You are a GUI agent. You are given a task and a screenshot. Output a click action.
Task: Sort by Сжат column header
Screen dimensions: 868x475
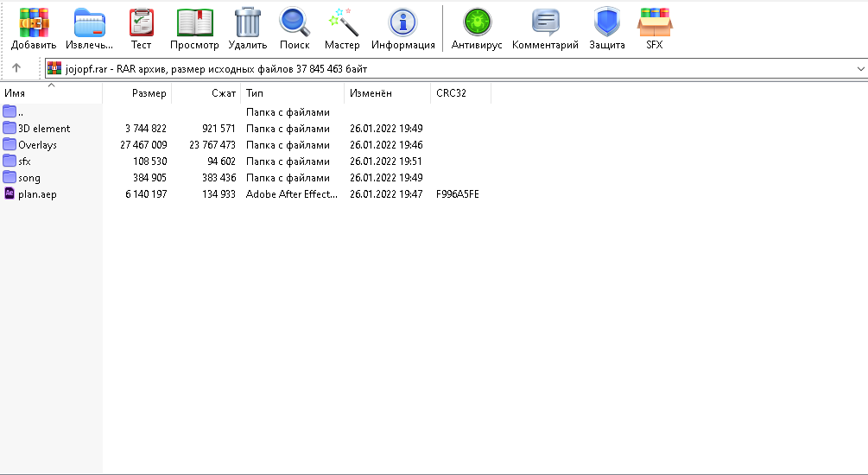click(206, 93)
